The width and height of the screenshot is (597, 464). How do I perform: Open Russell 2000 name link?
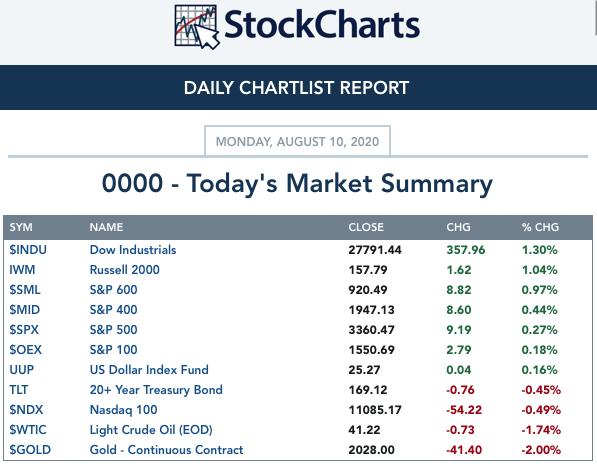[125, 269]
